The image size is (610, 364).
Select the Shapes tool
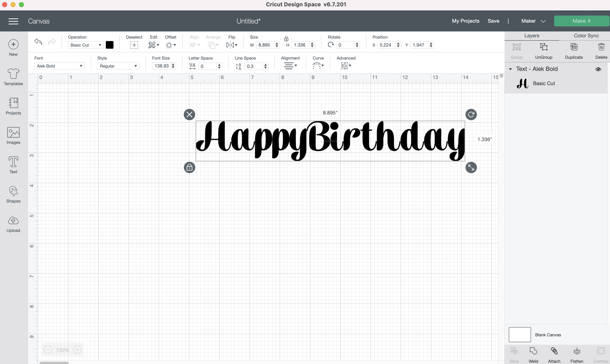click(x=13, y=191)
